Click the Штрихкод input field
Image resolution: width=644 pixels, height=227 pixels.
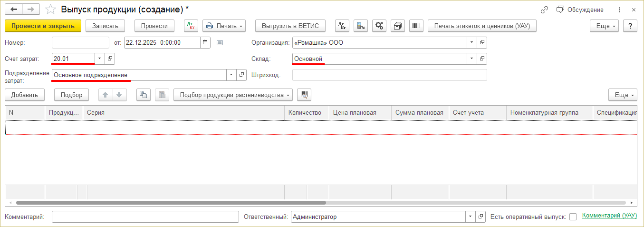click(390, 75)
